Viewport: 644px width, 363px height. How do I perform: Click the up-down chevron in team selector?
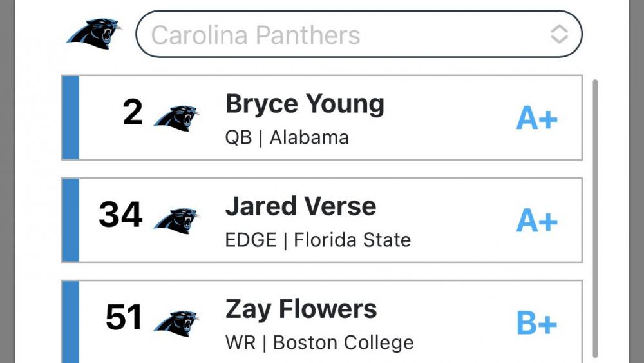559,34
